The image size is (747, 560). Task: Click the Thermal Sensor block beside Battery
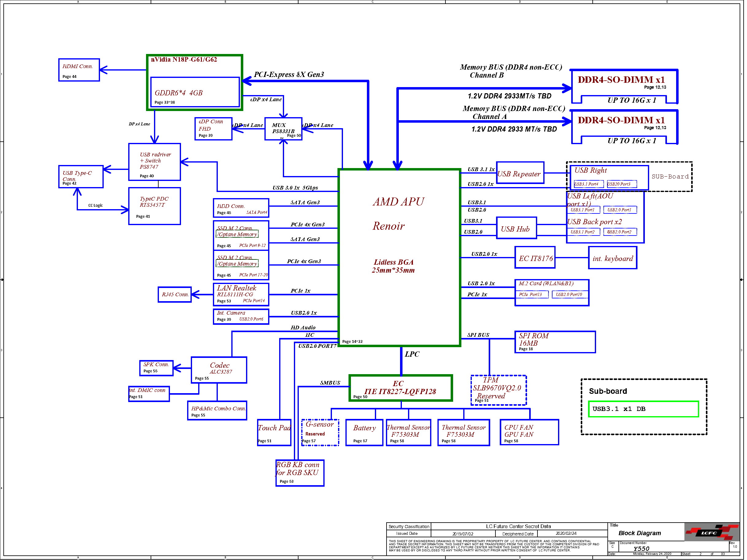pos(409,433)
